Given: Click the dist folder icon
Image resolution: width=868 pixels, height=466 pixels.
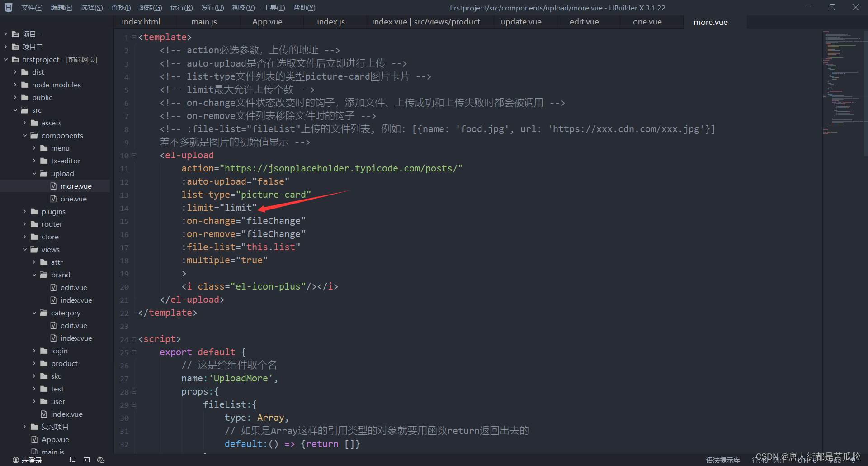Looking at the screenshot, I should coord(25,72).
